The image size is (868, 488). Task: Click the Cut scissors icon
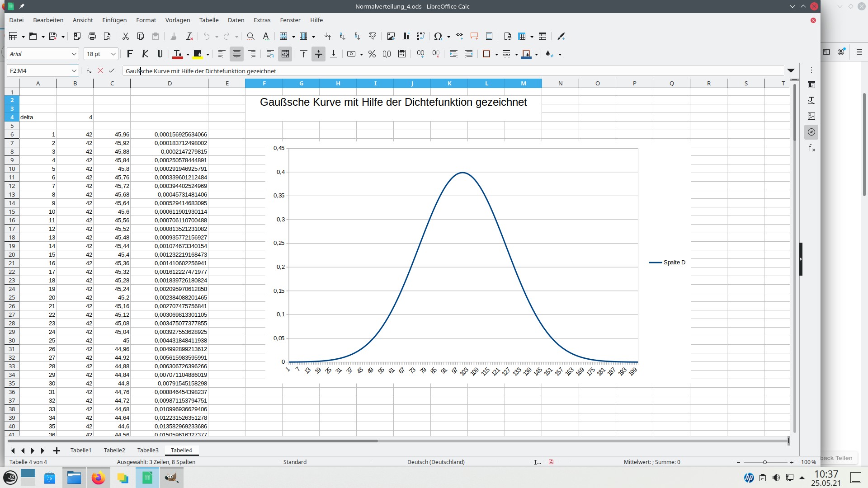[x=125, y=36]
